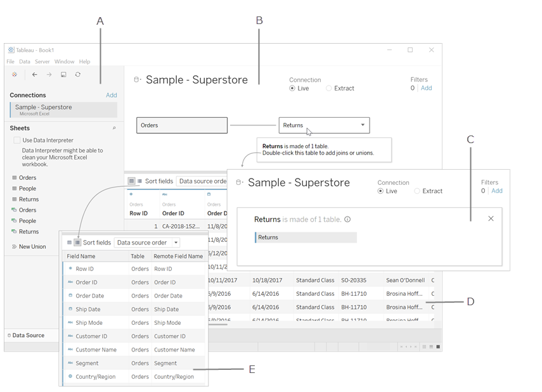Click the New Union item in Sheets list
Screen dimensions: 542x392
pos(29,246)
